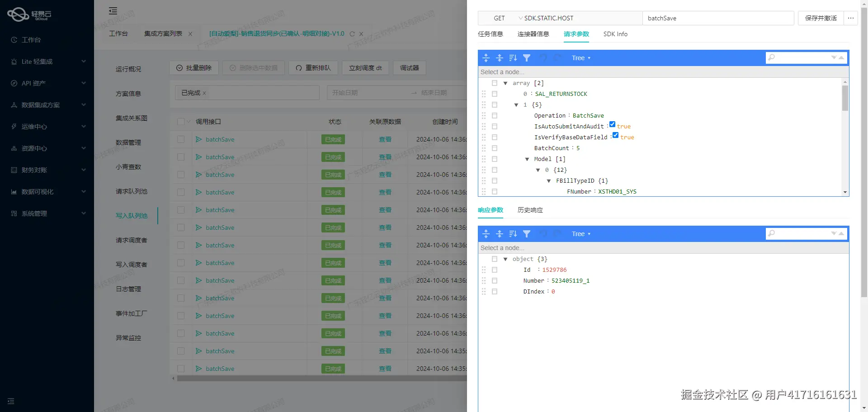The width and height of the screenshot is (868, 412).
Task: Expand all nodes in the request tree toolbar
Action: click(x=486, y=57)
